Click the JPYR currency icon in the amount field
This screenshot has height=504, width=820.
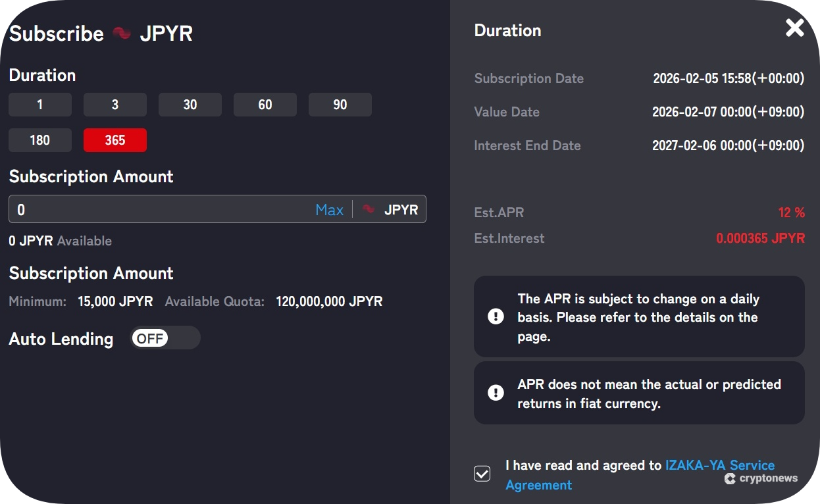pyautogui.click(x=369, y=209)
